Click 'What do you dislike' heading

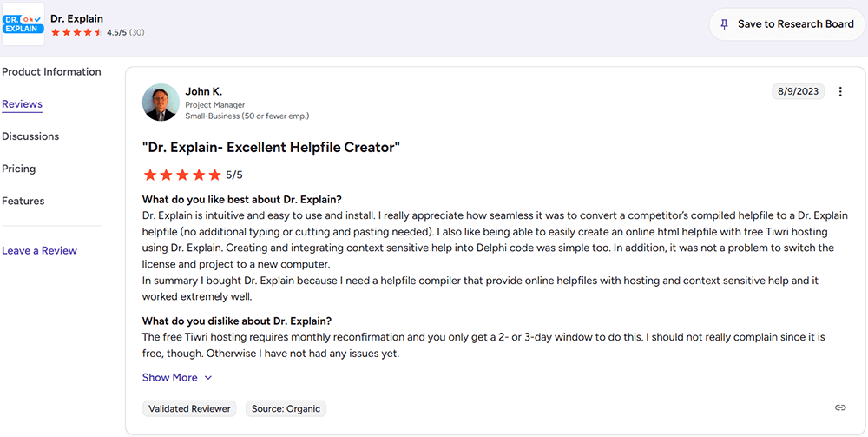[237, 321]
